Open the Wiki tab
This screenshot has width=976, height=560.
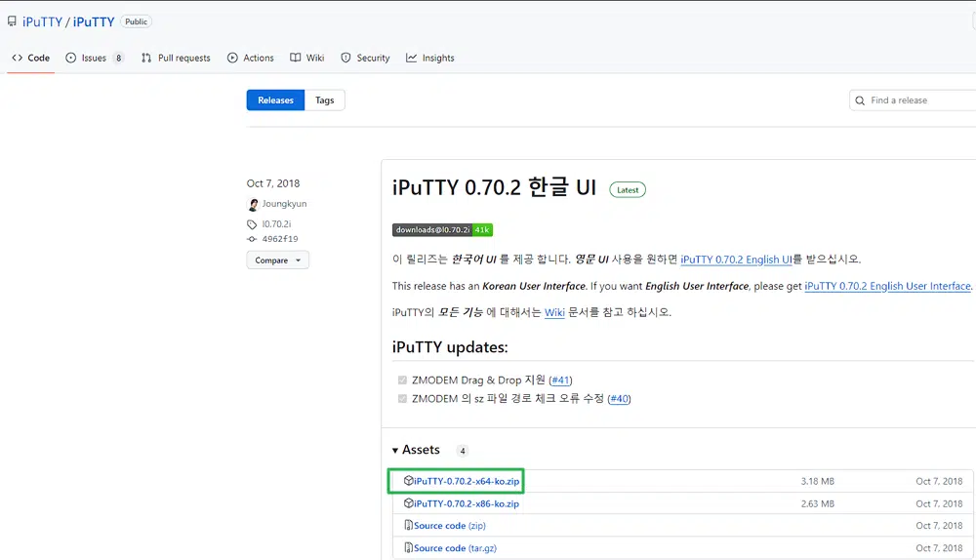click(306, 58)
